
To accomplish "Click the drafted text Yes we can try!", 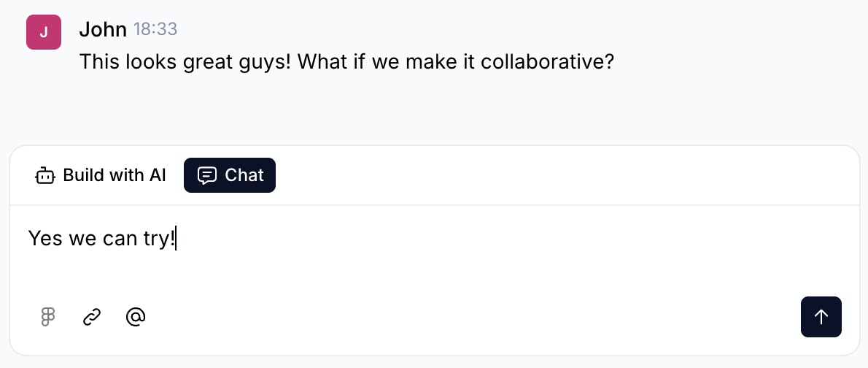I will [102, 238].
